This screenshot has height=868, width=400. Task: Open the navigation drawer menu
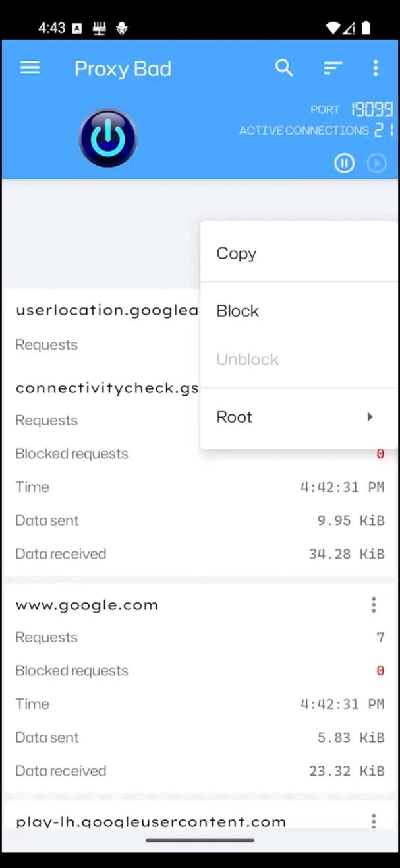[x=30, y=67]
